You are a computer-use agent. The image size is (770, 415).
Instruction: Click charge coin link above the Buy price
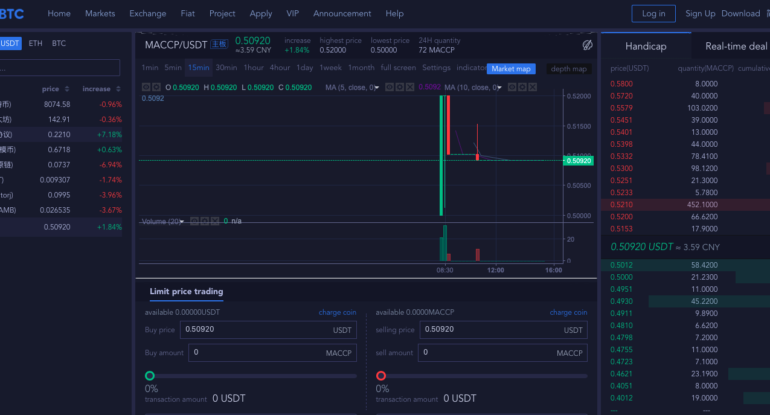[337, 313]
